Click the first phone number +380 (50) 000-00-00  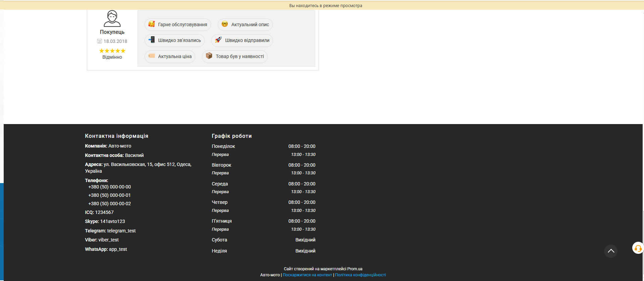(110, 187)
